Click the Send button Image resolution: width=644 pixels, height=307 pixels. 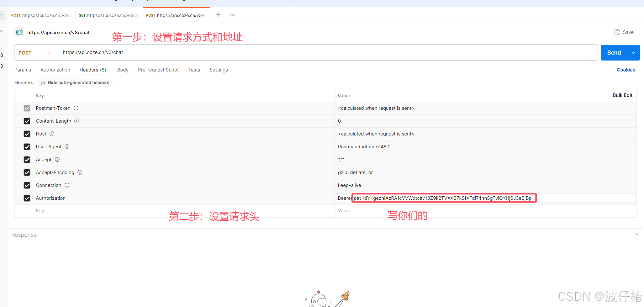point(614,52)
